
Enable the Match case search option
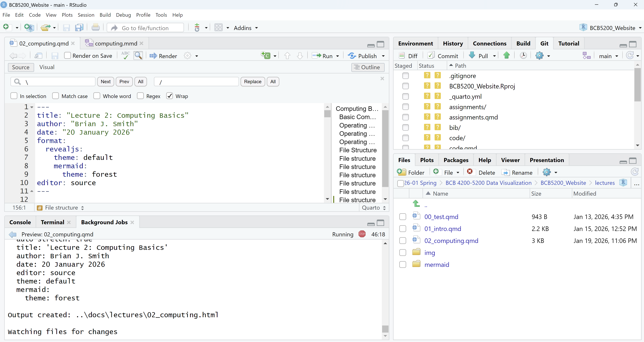tap(56, 96)
